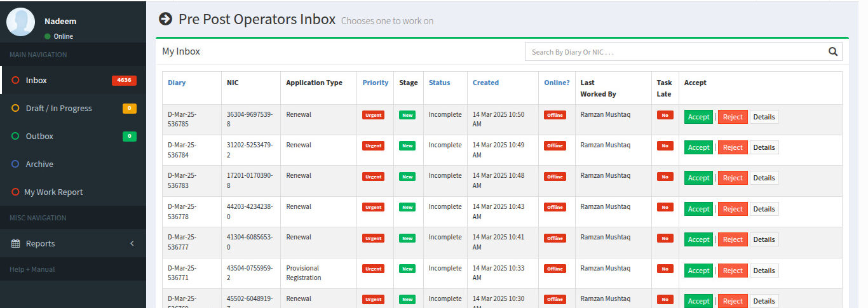Click Offline badge for diary D-Mar-25-536783
Viewport: 868px width, 308px height.
[555, 177]
